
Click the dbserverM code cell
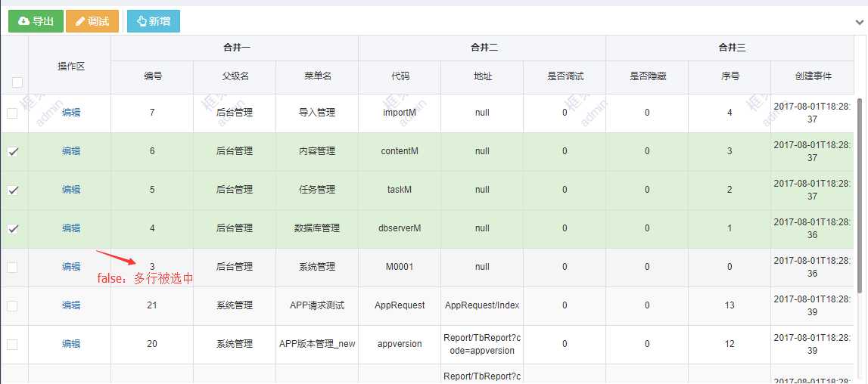tap(400, 228)
